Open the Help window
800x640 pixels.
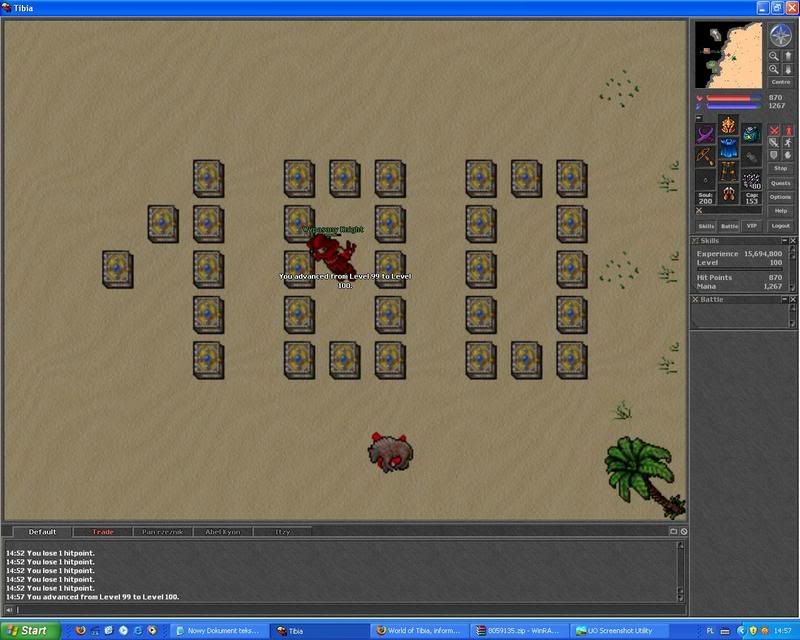(781, 210)
